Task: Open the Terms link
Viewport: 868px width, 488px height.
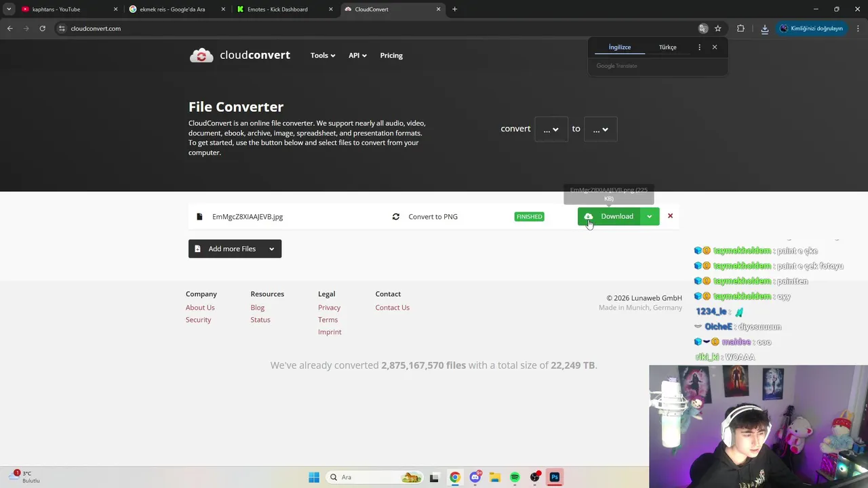Action: point(328,320)
